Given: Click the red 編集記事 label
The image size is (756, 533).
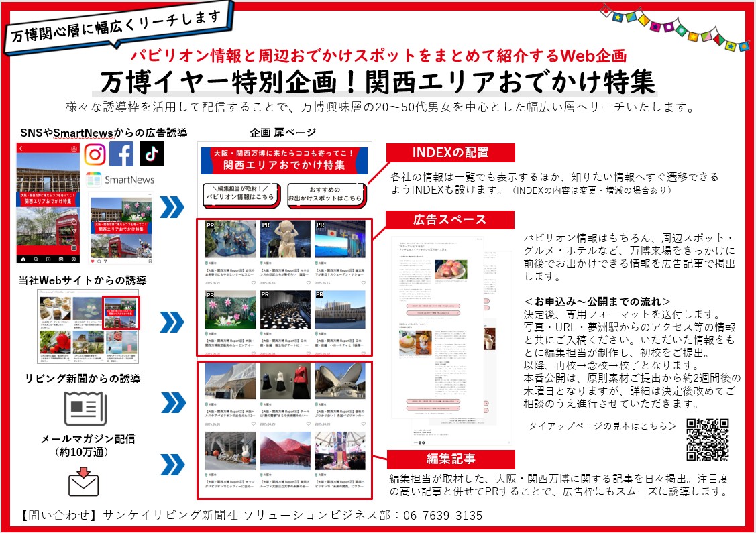Looking at the screenshot, I should pyautogui.click(x=451, y=459).
